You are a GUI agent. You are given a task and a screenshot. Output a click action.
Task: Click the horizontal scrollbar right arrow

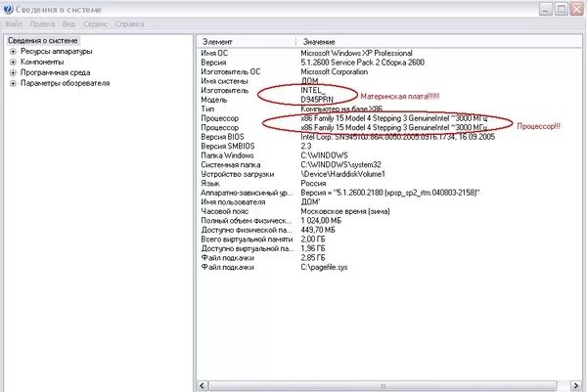click(x=576, y=385)
